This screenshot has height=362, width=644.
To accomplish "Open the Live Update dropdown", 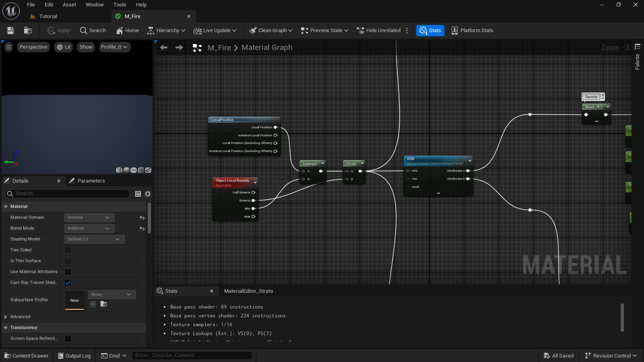I will pyautogui.click(x=215, y=31).
